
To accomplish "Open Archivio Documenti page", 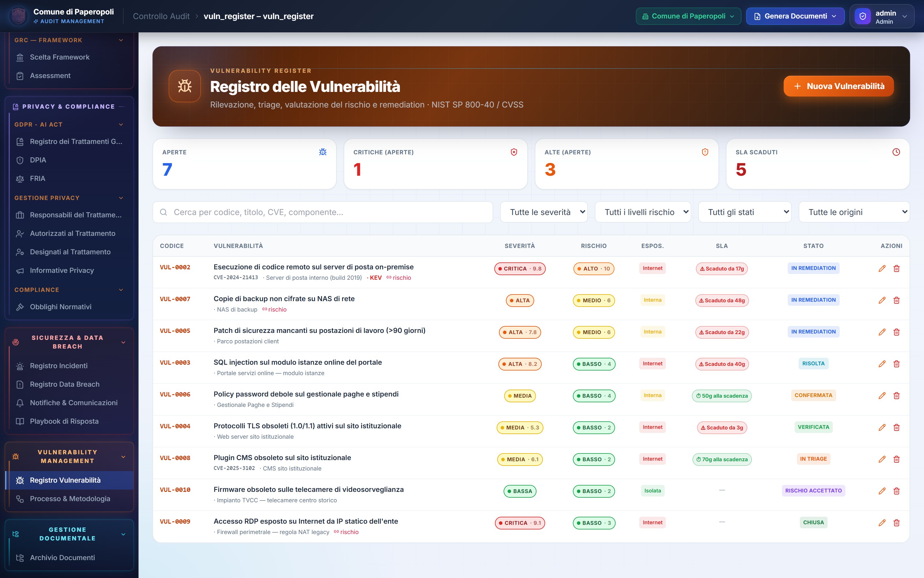I will pyautogui.click(x=70, y=558).
